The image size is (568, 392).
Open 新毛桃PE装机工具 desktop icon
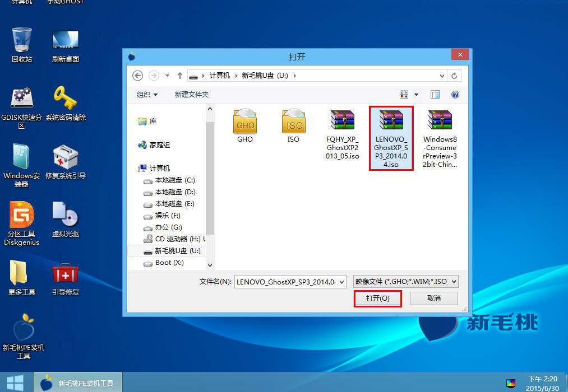tap(24, 337)
